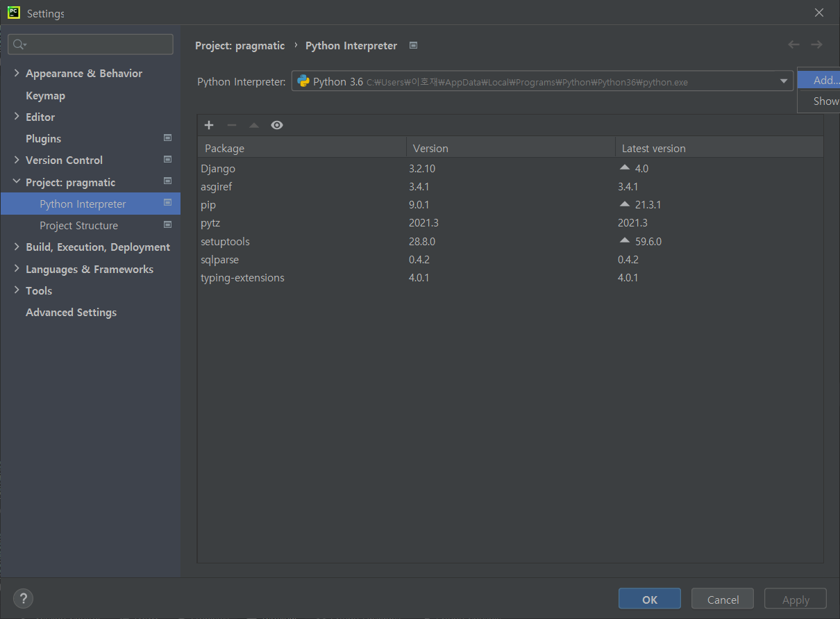
Task: Expand the Editor settings section
Action: click(x=17, y=117)
